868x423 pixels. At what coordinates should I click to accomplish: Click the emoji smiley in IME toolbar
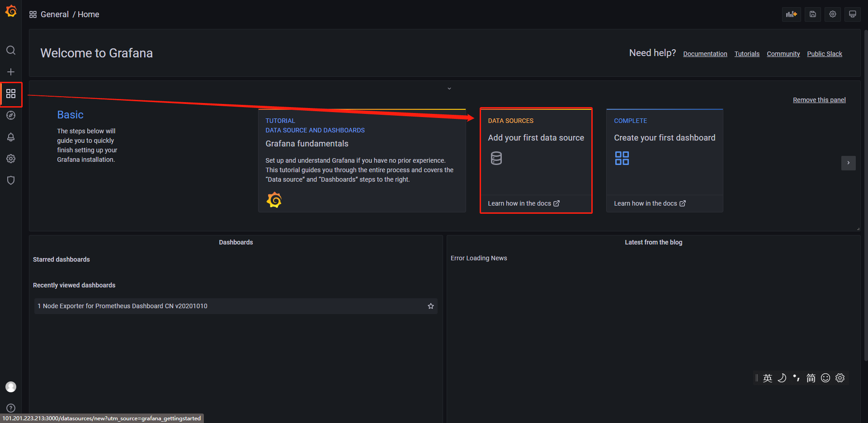(x=826, y=378)
